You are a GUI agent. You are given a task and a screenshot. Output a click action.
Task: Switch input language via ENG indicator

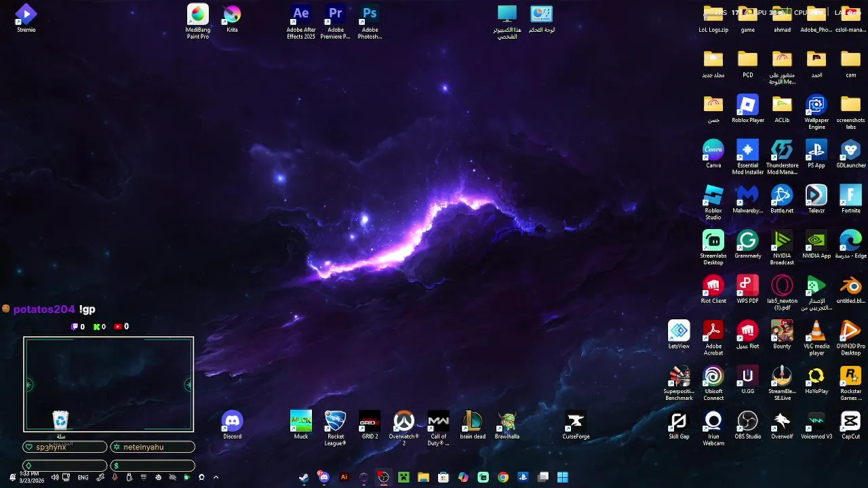click(x=83, y=477)
